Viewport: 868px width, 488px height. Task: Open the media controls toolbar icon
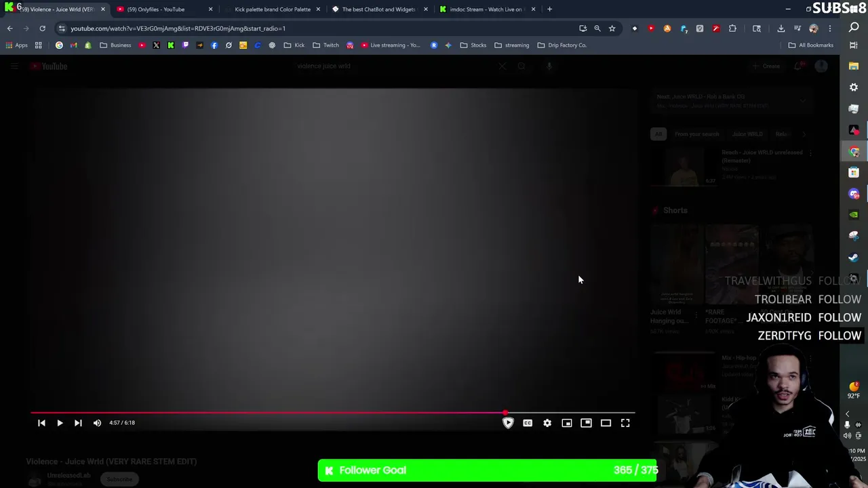coord(797,28)
